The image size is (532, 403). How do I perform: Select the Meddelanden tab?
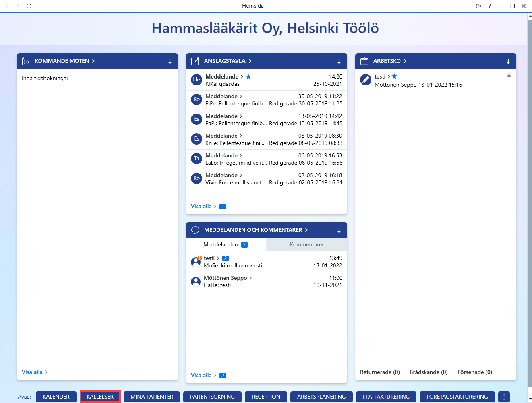pyautogui.click(x=226, y=244)
